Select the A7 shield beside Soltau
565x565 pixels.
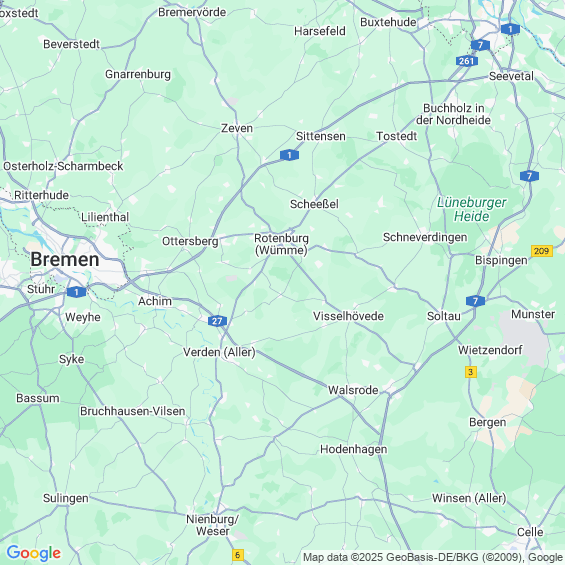475,301
